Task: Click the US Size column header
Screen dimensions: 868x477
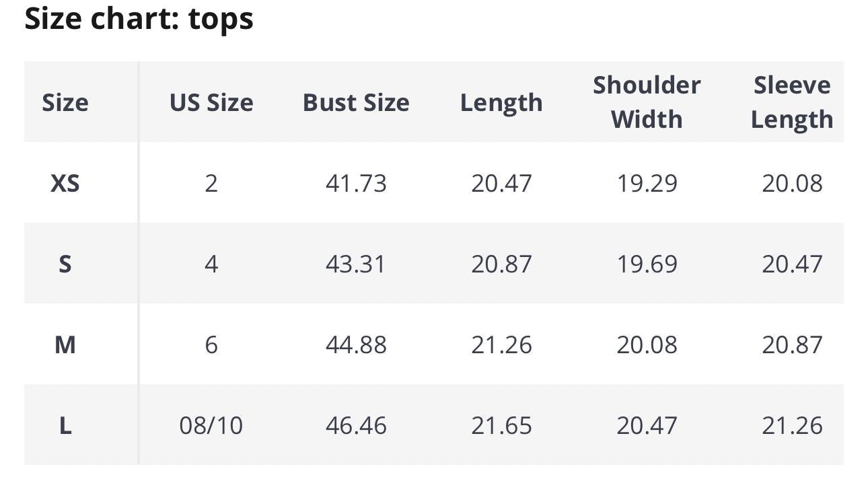Action: coord(211,102)
